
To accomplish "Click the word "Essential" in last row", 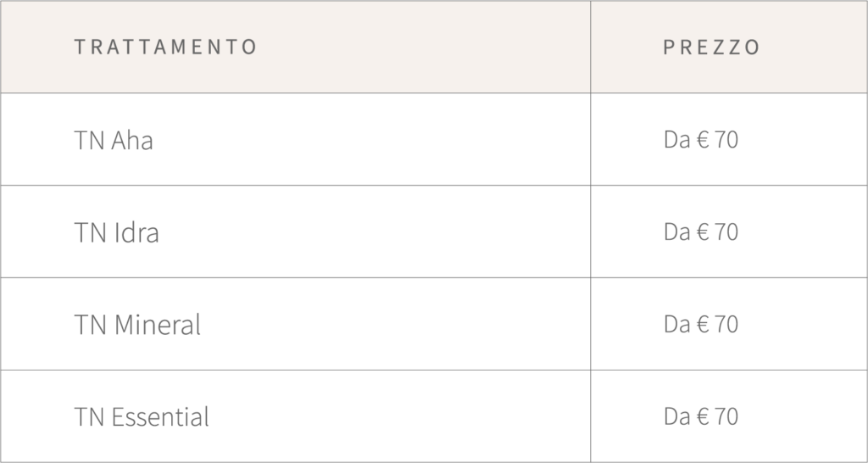I will [x=160, y=417].
